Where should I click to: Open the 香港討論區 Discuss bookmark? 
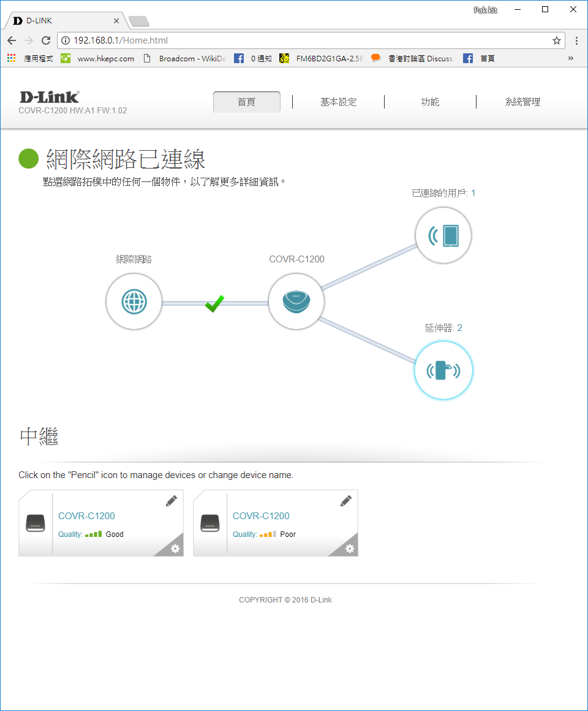[413, 58]
